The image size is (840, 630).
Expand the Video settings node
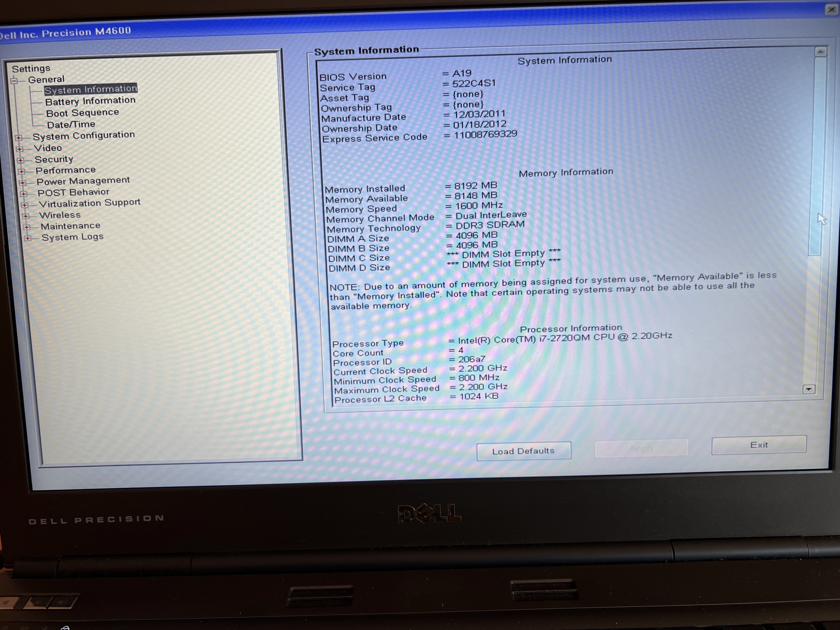click(19, 149)
